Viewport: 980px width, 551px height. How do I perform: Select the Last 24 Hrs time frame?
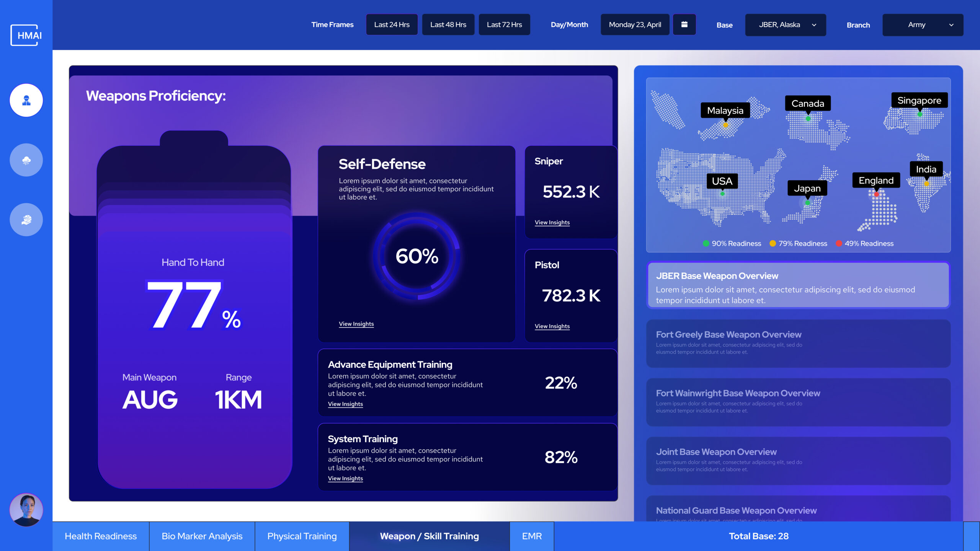tap(392, 24)
